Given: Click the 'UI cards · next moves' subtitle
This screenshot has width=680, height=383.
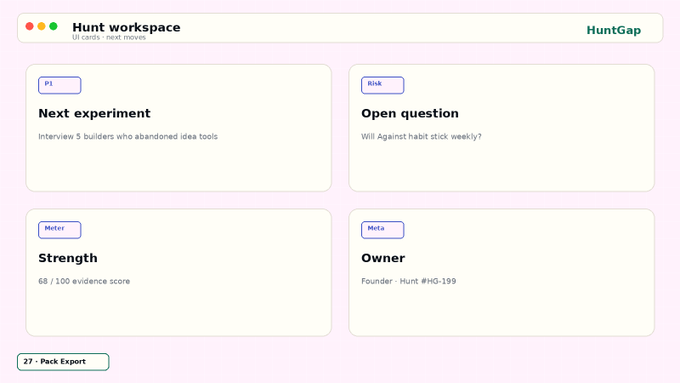Looking at the screenshot, I should point(109,37).
